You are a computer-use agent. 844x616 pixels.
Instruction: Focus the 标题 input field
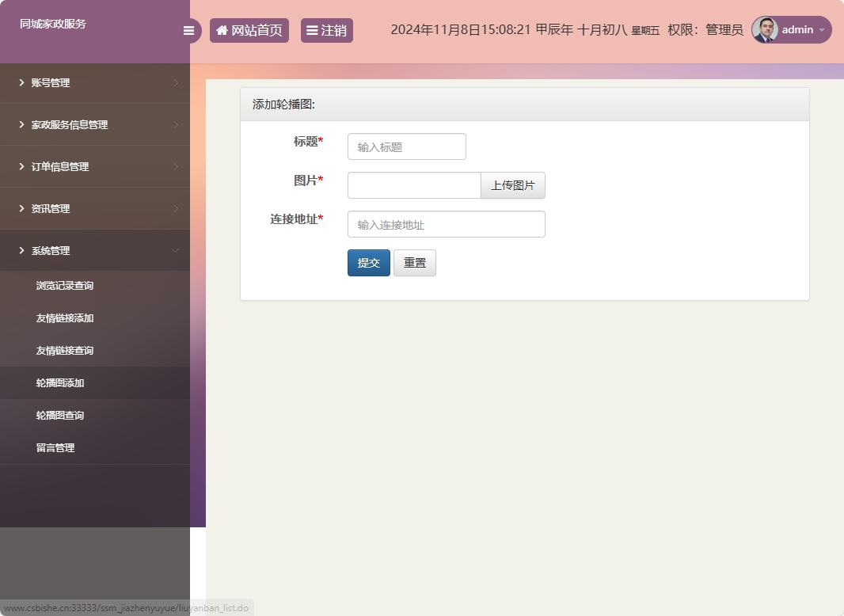407,146
